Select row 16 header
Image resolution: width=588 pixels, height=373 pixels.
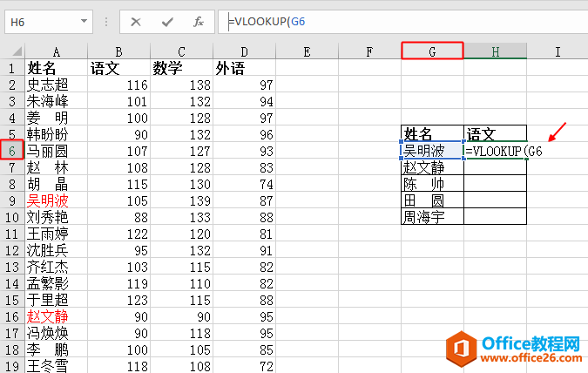(12, 316)
